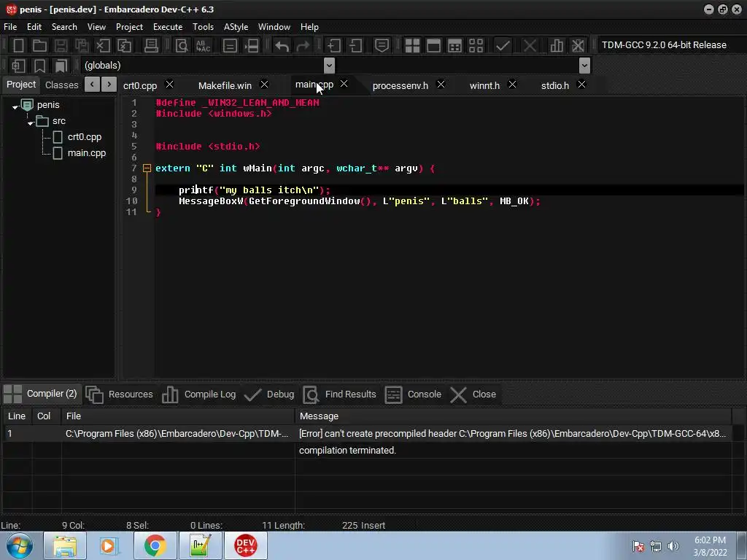747x560 pixels.
Task: Open the Edit menu
Action: coord(34,27)
